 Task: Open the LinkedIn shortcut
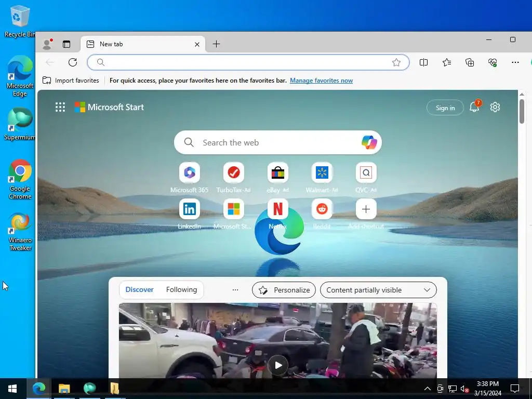pyautogui.click(x=189, y=214)
